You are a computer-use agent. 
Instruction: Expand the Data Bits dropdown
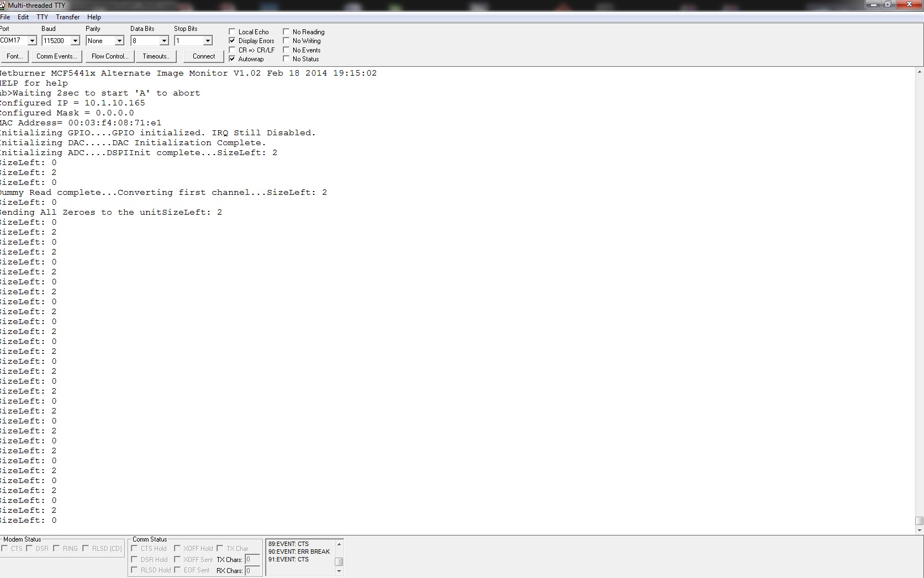click(x=164, y=41)
